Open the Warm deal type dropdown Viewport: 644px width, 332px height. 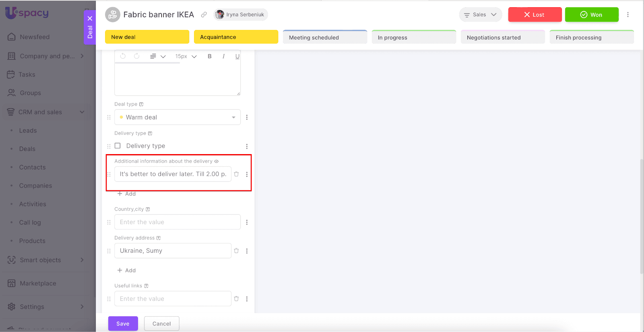[177, 118]
